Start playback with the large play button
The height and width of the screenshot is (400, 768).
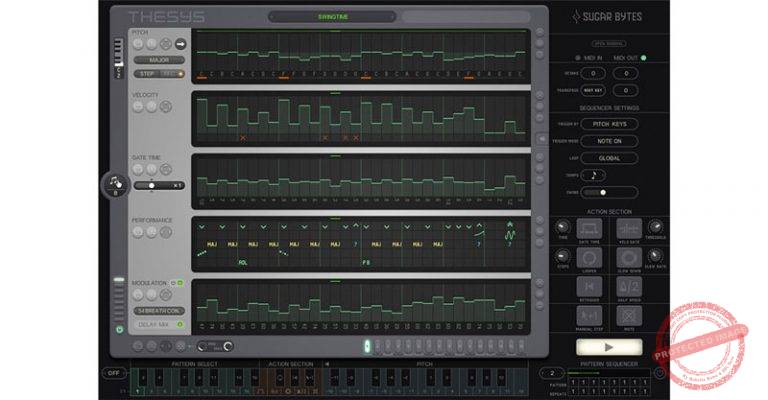(609, 347)
